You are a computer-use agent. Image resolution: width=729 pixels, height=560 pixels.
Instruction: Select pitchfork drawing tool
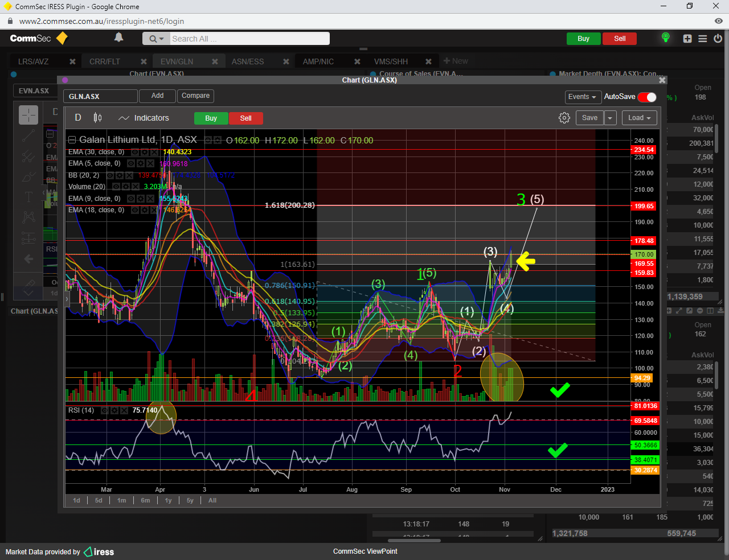28,156
